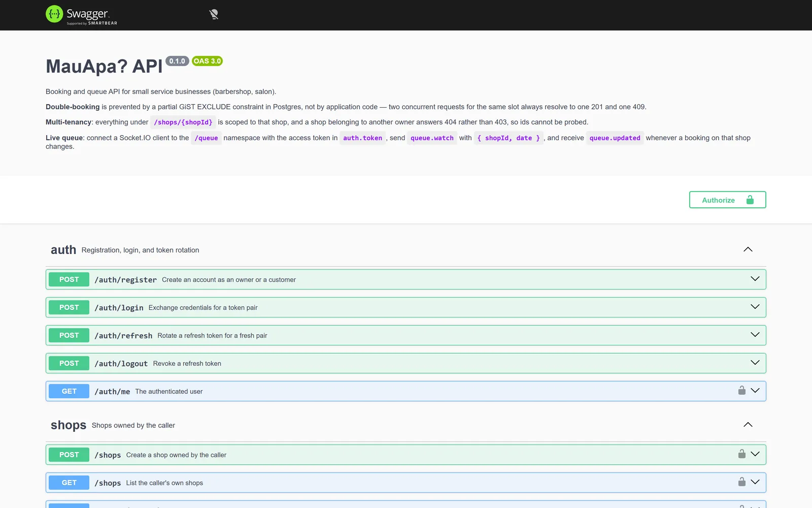Click "Create an account as an owner or a customer"

pos(229,280)
